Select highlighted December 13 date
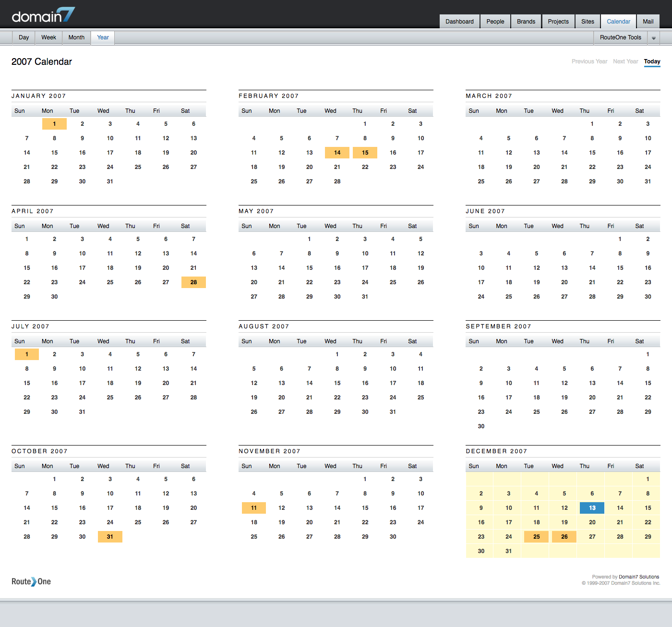 (x=592, y=508)
